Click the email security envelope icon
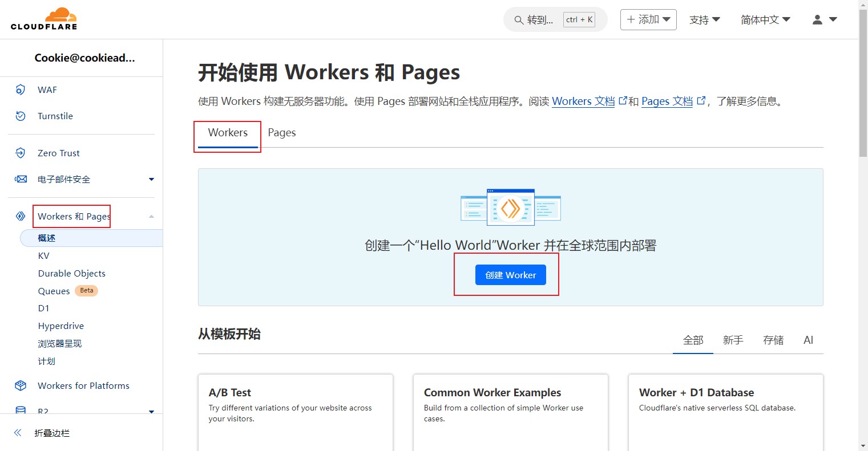 (x=21, y=179)
